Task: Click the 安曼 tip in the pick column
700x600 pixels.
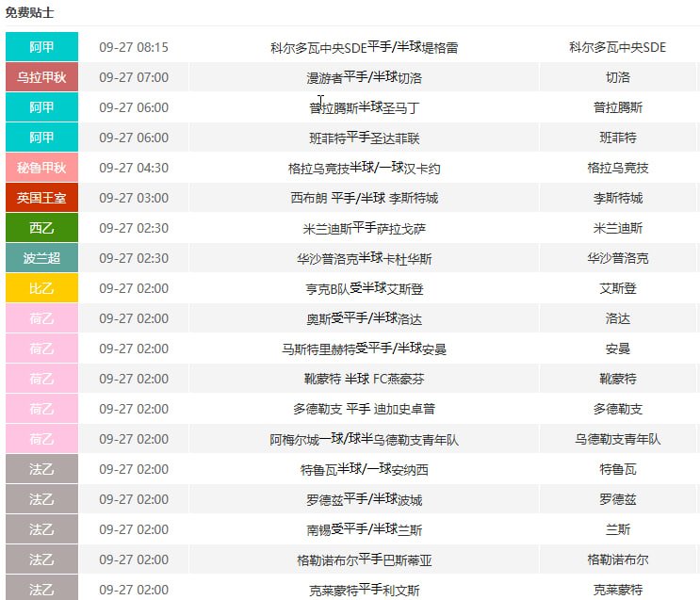Action: click(618, 349)
